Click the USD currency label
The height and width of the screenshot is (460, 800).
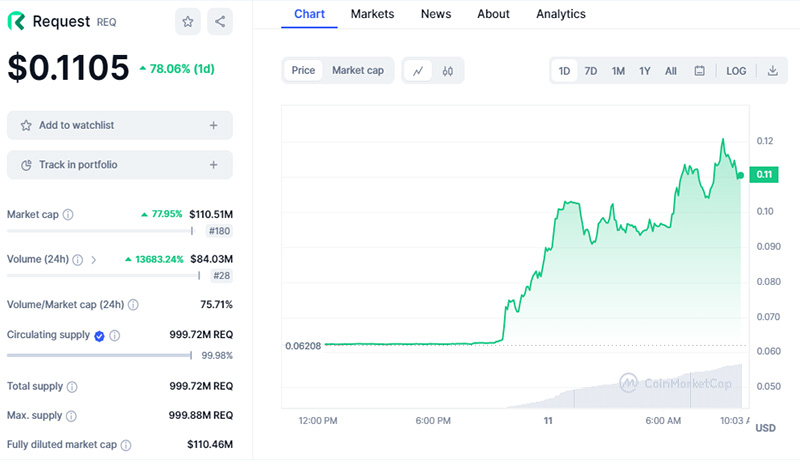(765, 428)
